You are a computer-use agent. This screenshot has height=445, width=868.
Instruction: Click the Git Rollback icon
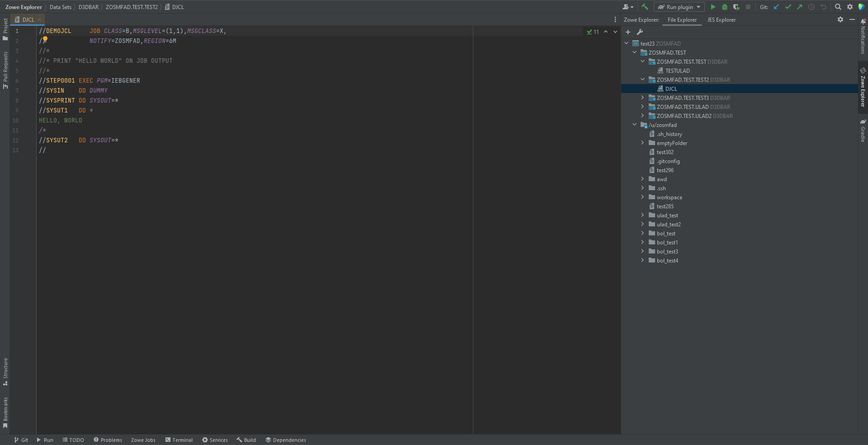[x=823, y=7]
